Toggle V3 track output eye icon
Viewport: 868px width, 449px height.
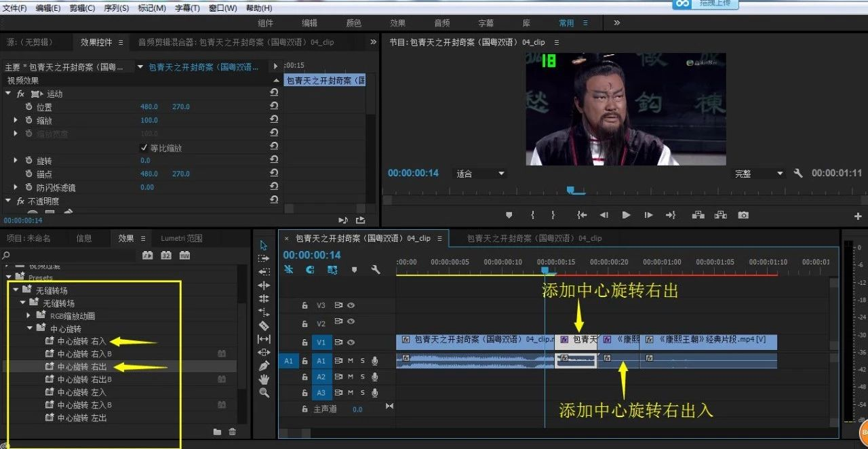pyautogui.click(x=351, y=305)
